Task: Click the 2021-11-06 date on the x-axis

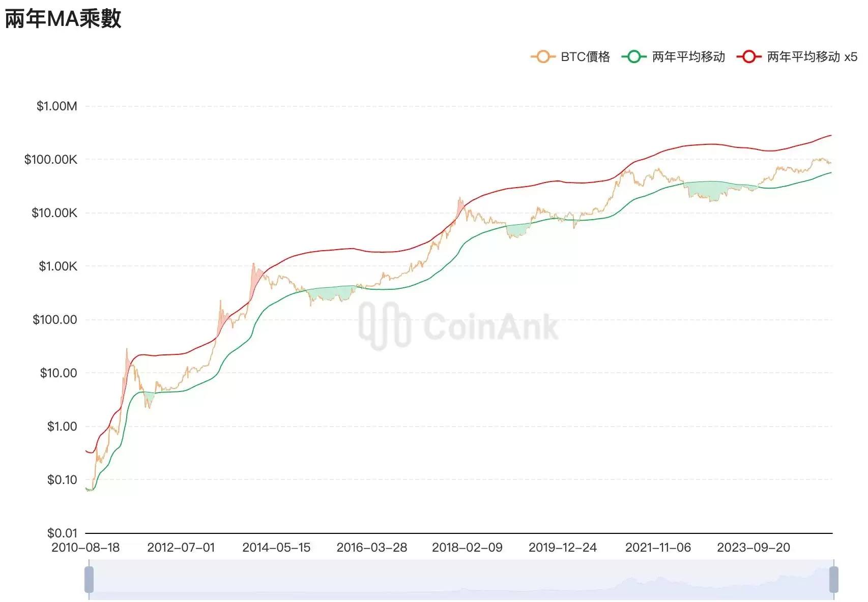Action: pos(658,548)
